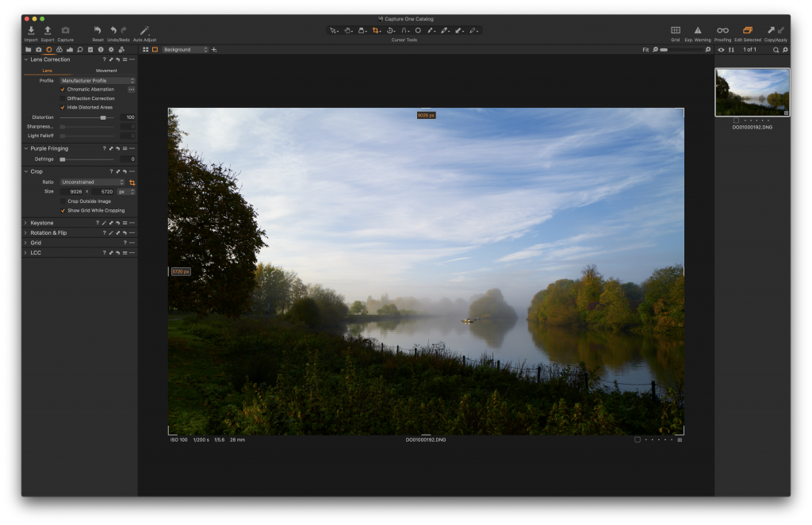This screenshot has width=812, height=525.
Task: Click Fit zoom button
Action: [645, 50]
